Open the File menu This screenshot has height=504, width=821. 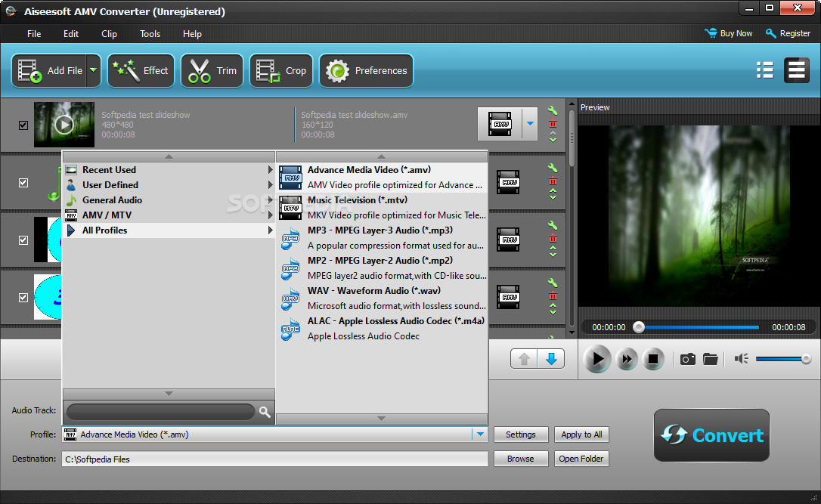click(34, 34)
